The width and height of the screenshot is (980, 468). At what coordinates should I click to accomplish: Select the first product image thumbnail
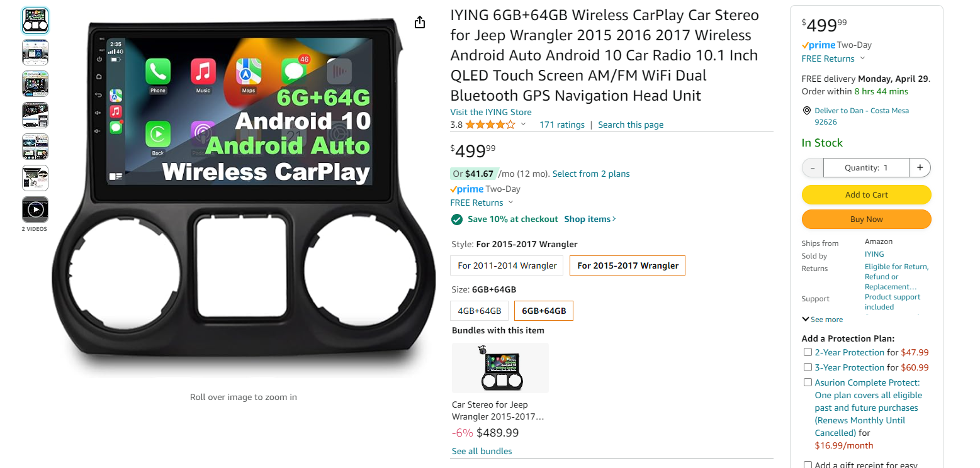tap(35, 21)
